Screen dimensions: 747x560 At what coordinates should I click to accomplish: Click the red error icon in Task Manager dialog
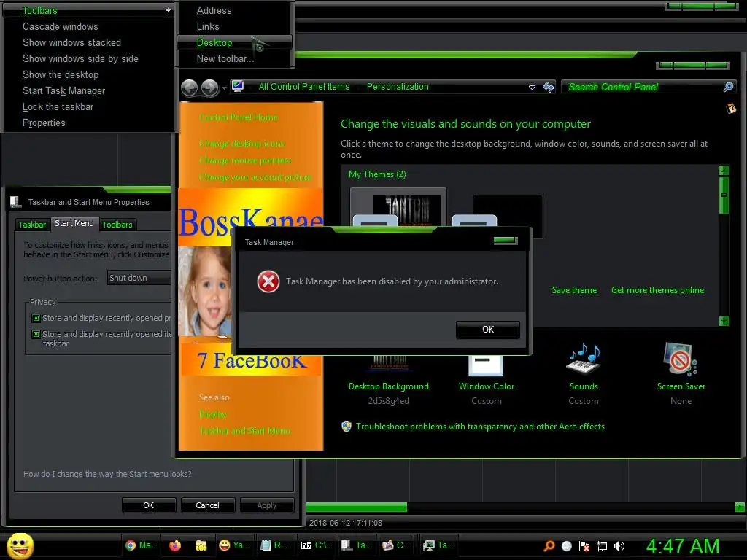(x=268, y=281)
